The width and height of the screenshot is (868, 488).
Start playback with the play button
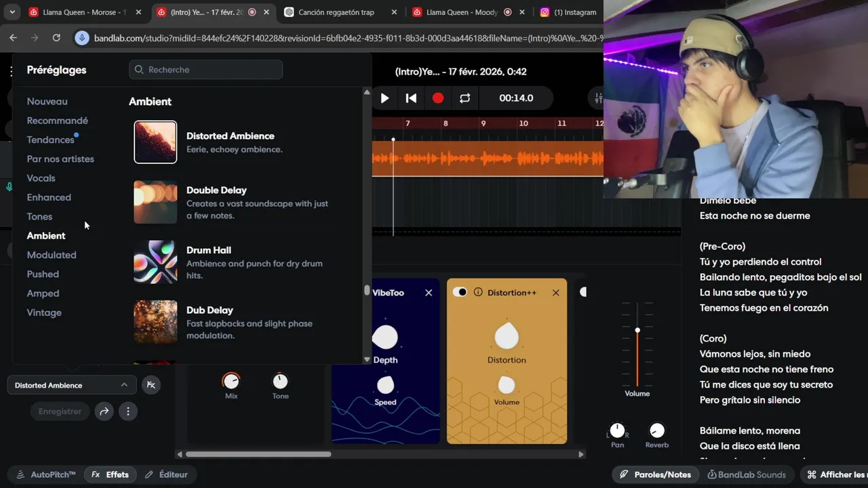coord(384,98)
